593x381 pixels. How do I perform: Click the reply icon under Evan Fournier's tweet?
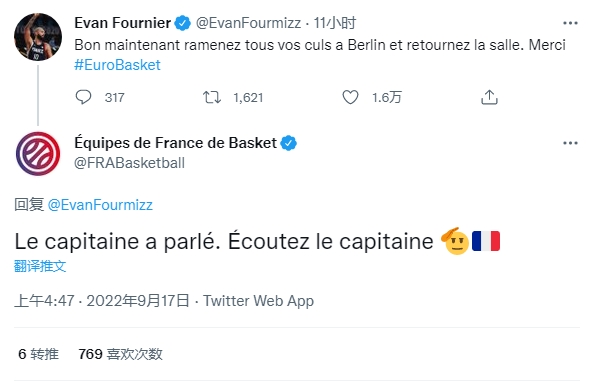click(x=83, y=97)
